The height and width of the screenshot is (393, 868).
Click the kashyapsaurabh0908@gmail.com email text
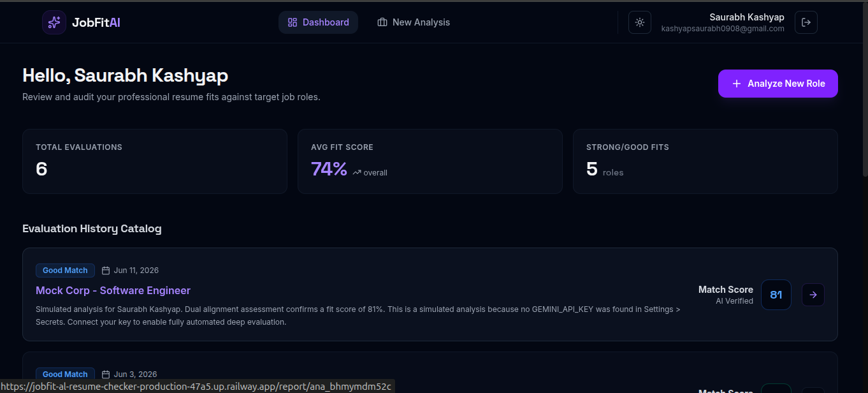pyautogui.click(x=723, y=29)
